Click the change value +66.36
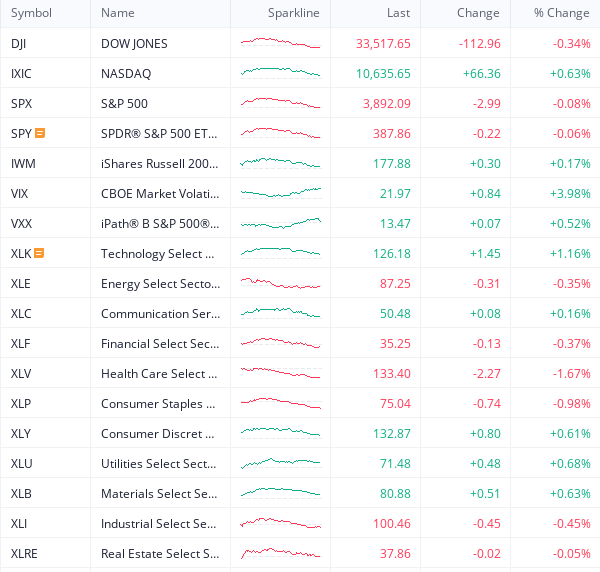The width and height of the screenshot is (600, 572). coord(482,73)
